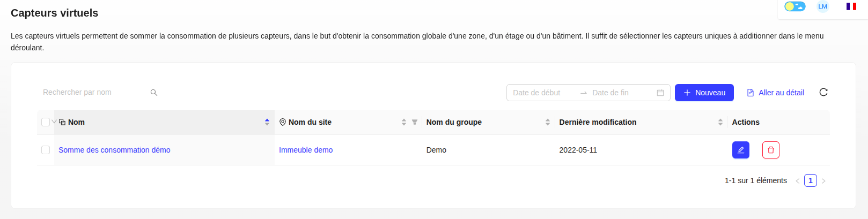Create a new sensor with Nouveau button

(x=704, y=93)
